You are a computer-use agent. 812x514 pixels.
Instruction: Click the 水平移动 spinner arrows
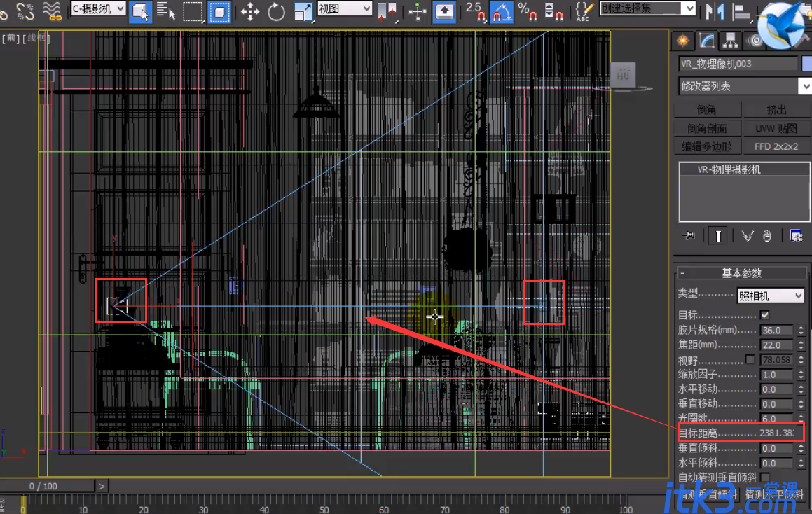coord(801,389)
